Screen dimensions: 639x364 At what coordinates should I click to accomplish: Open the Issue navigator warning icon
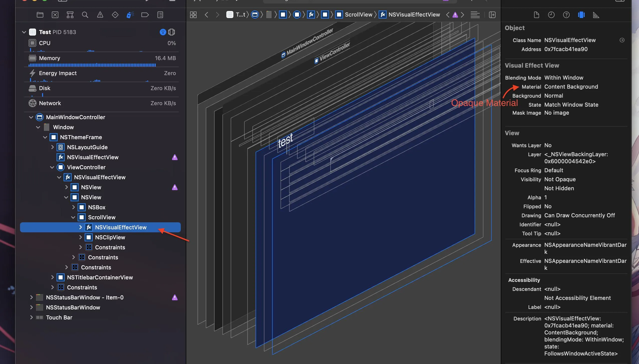(100, 15)
